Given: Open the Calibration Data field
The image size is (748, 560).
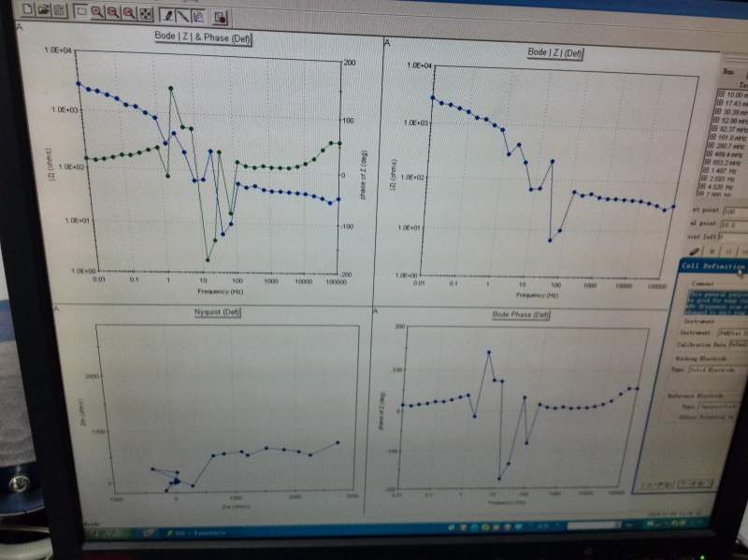Looking at the screenshot, I should tap(738, 344).
